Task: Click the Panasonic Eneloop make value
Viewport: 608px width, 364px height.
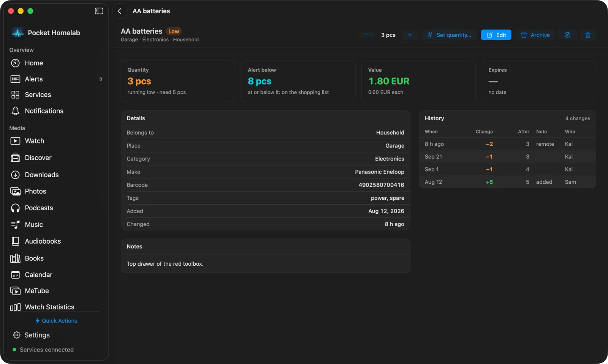Action: tap(380, 172)
